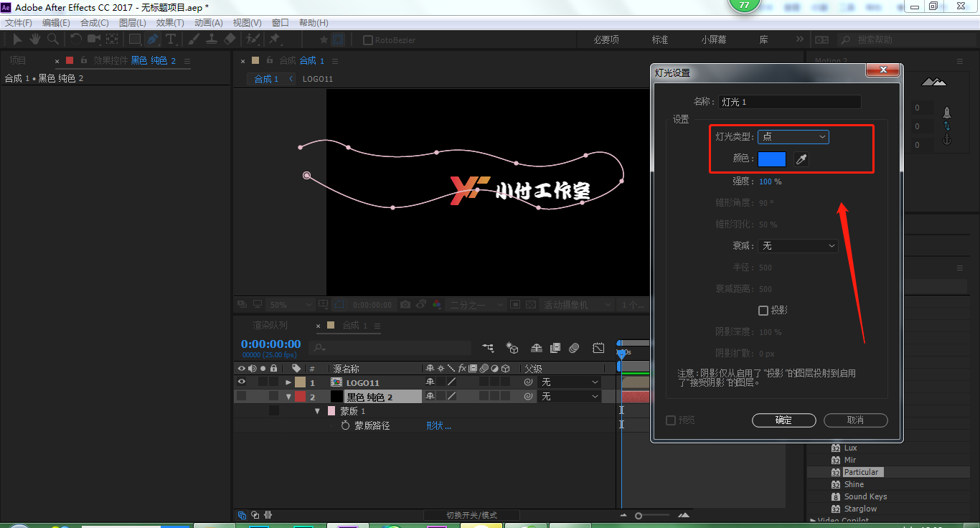Open the 文件(F) menu
This screenshot has height=528, width=980.
click(19, 23)
